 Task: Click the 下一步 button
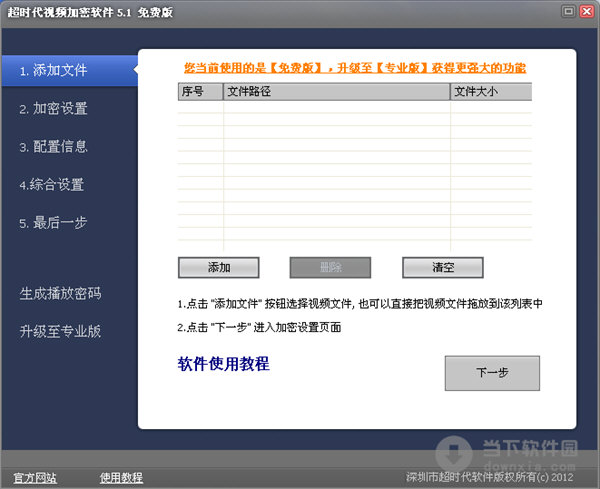[x=492, y=373]
